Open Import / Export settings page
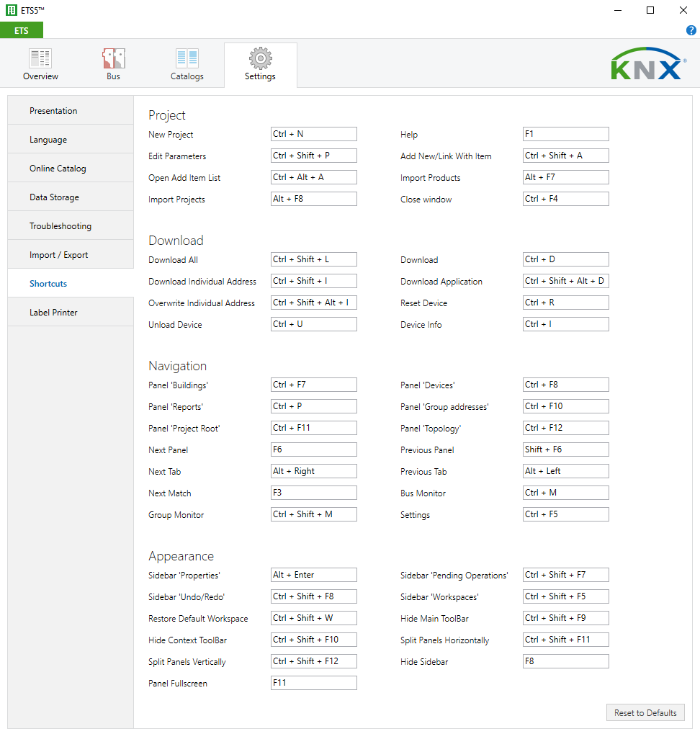The image size is (700, 734). pos(71,255)
